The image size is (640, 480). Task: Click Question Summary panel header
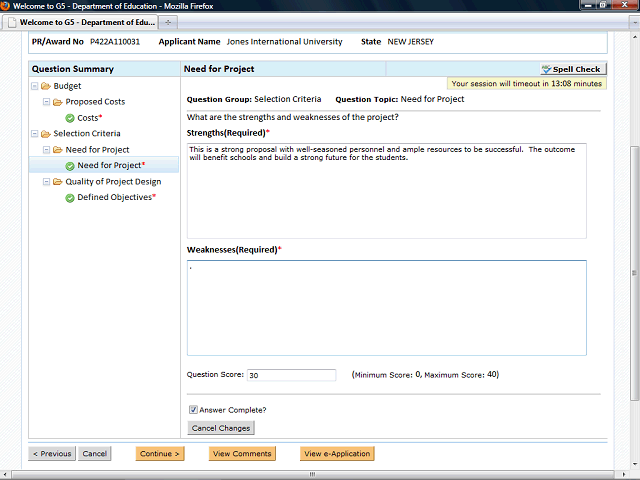104,69
